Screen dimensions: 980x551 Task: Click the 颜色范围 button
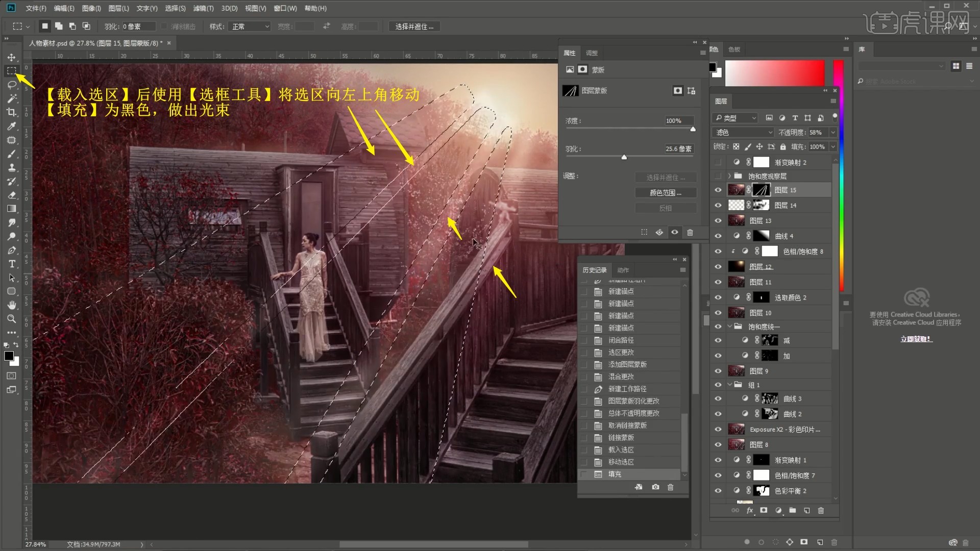(665, 193)
